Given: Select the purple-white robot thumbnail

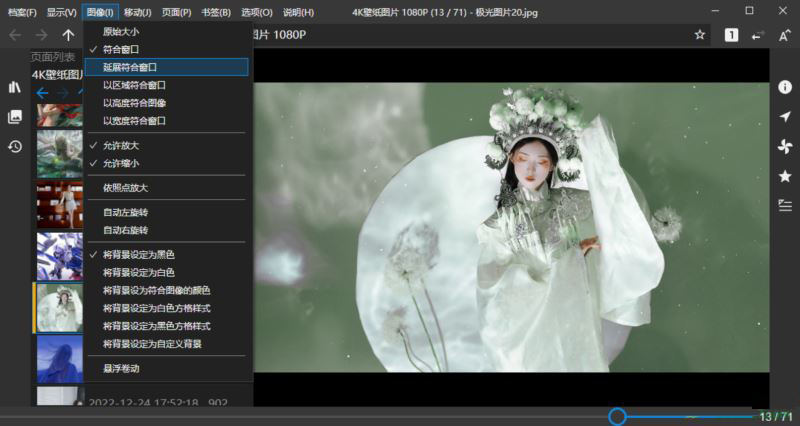Looking at the screenshot, I should [x=60, y=256].
